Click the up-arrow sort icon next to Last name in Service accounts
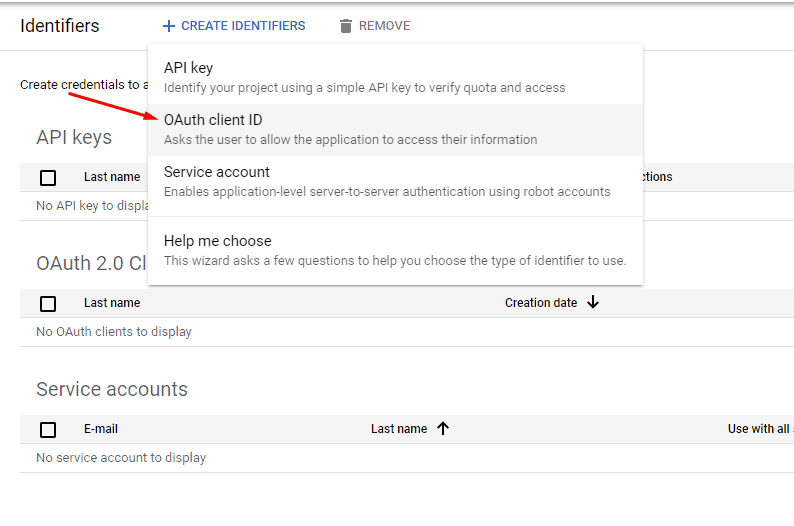This screenshot has height=526, width=794. tap(443, 428)
